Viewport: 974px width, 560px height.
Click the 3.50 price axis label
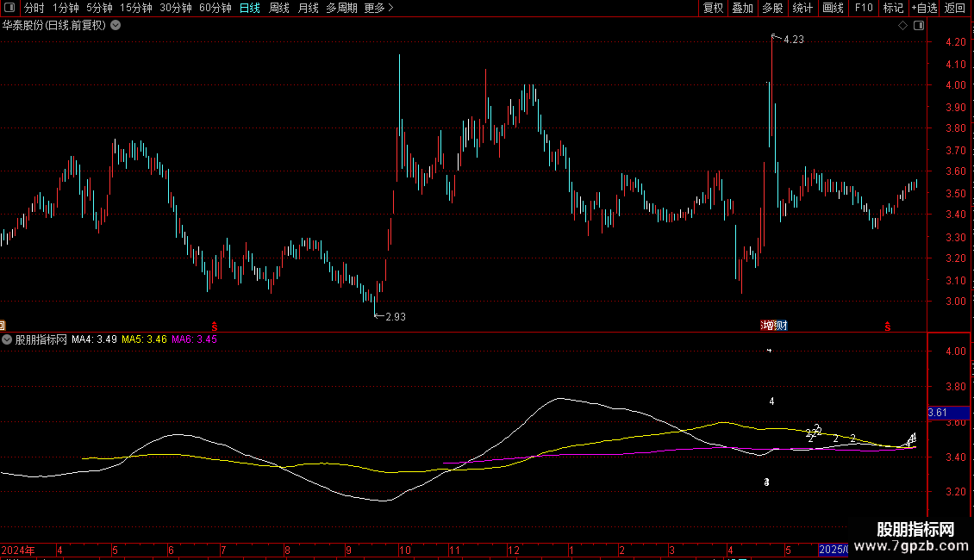955,194
